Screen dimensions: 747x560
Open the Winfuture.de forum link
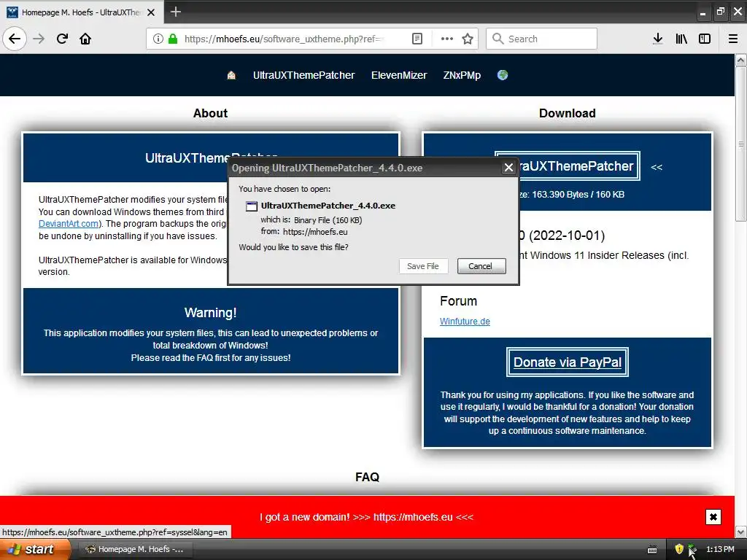pos(465,322)
